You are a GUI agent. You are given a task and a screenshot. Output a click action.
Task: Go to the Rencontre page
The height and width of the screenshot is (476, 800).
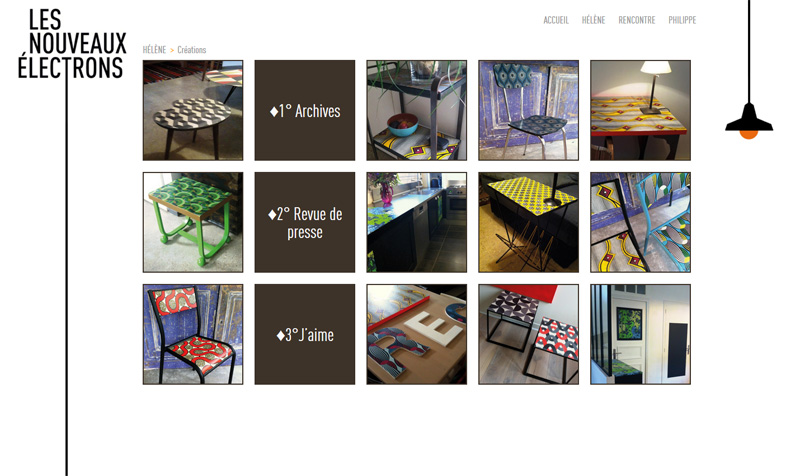(637, 20)
